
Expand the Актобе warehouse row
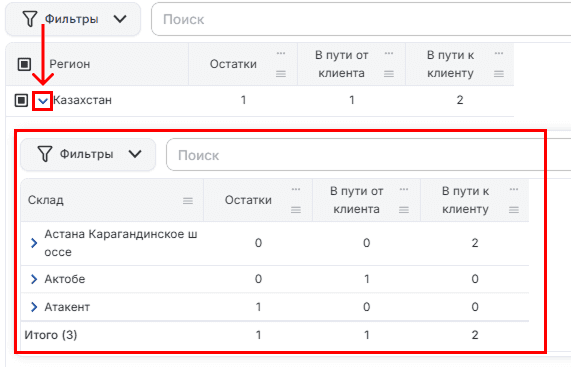34,279
